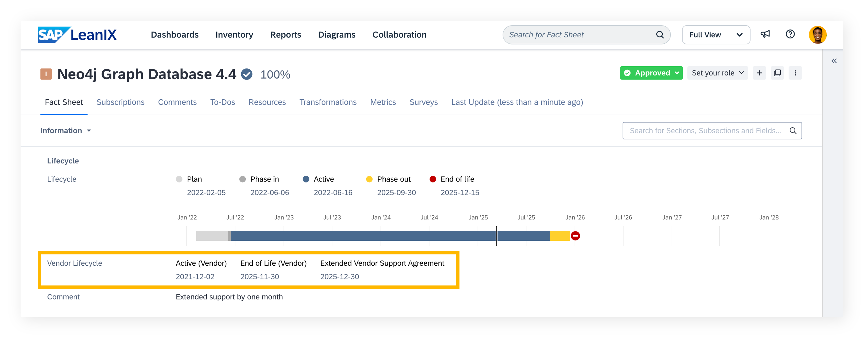Viewport: 868px width, 343px height.
Task: Click the Neo4j Graph Database 4.4 title
Action: tap(147, 74)
